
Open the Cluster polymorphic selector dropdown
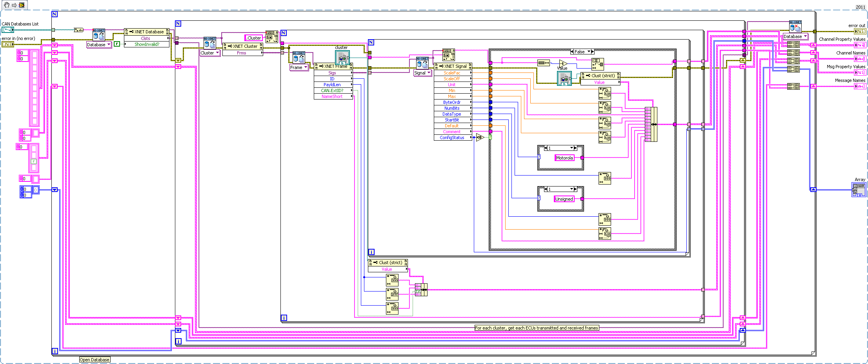(x=210, y=53)
